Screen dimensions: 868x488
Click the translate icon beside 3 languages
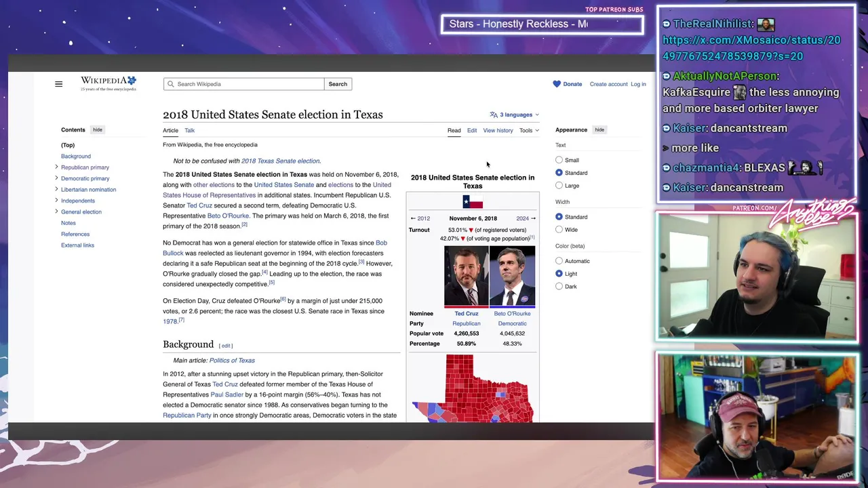(494, 115)
